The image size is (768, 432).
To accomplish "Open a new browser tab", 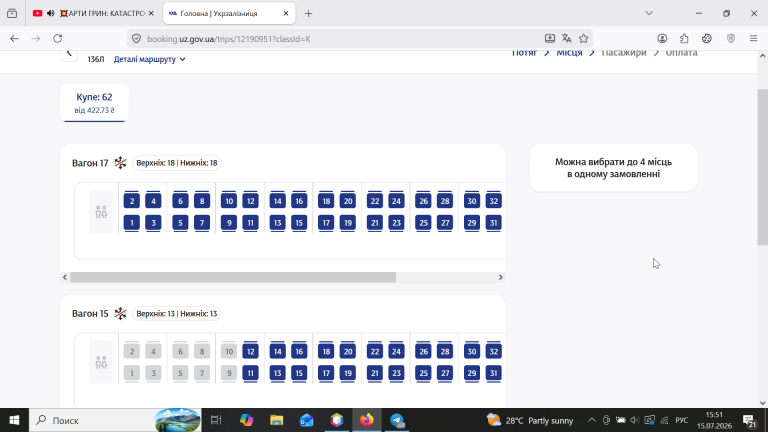I will coord(308,14).
